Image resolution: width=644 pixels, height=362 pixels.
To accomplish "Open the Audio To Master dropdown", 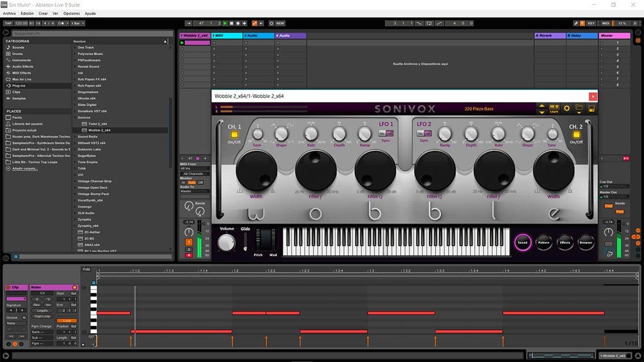I will (x=195, y=191).
